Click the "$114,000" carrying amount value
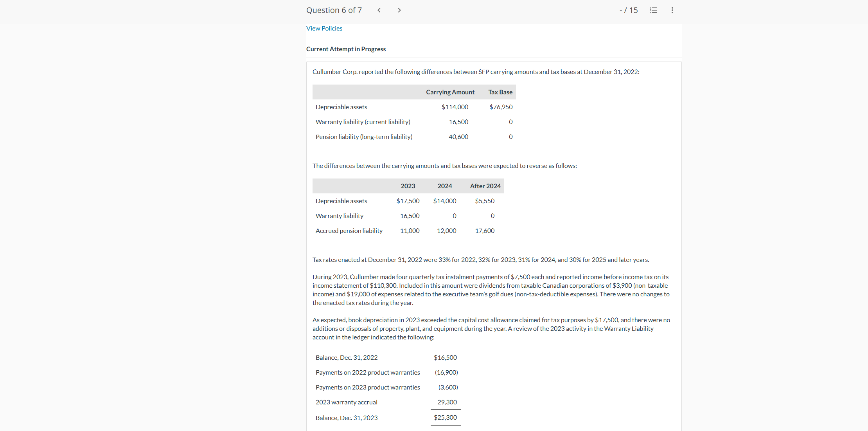The width and height of the screenshot is (868, 431). pyautogui.click(x=455, y=106)
